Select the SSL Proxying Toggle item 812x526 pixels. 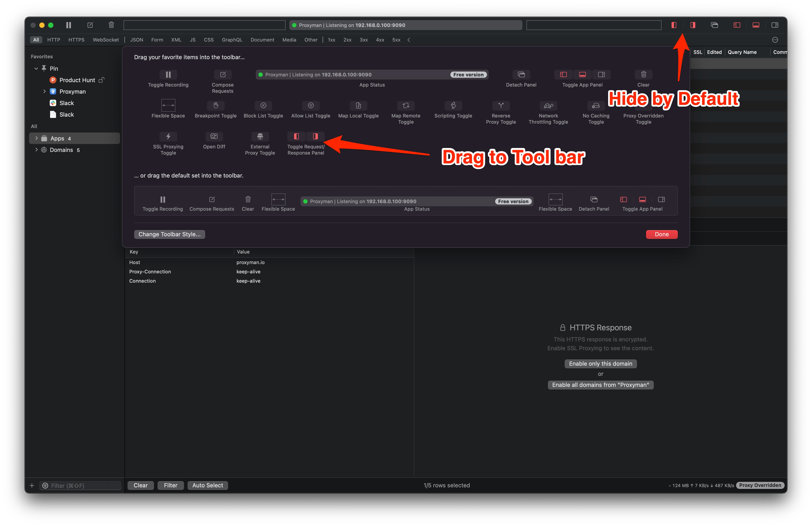[x=168, y=136]
